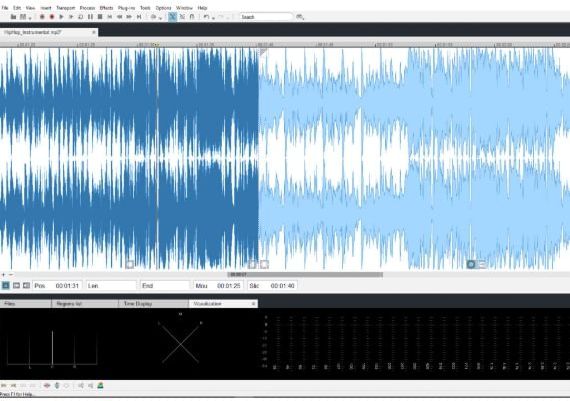Open the Insert menu

pos(46,8)
